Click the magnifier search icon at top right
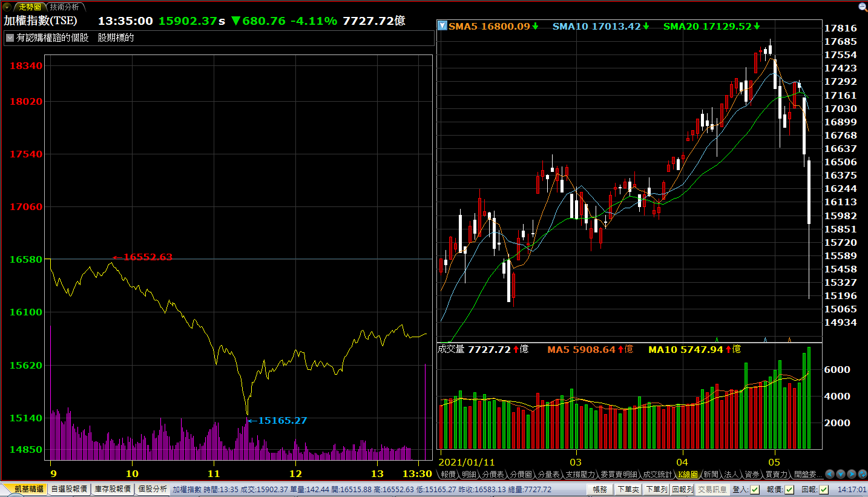The image size is (868, 497). pos(862,7)
